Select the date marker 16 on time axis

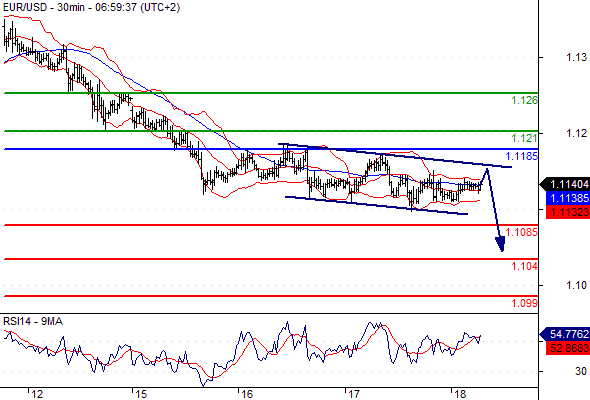pyautogui.click(x=247, y=394)
